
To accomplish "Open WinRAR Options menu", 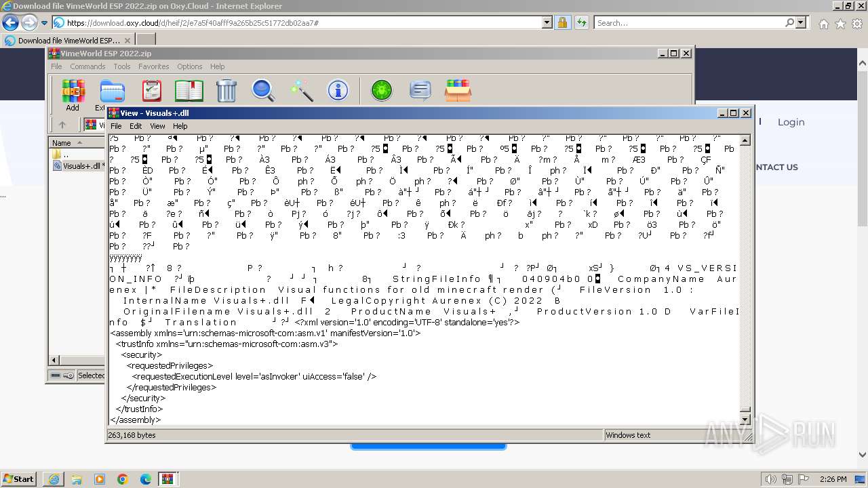I will 190,66.
